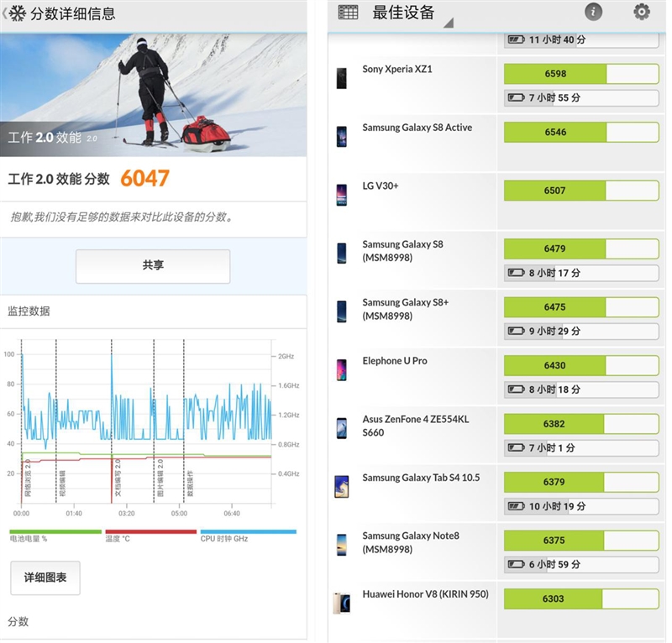The height and width of the screenshot is (643, 672).
Task: Click battery life bar 8 小时 17 分
Action: pyautogui.click(x=581, y=273)
